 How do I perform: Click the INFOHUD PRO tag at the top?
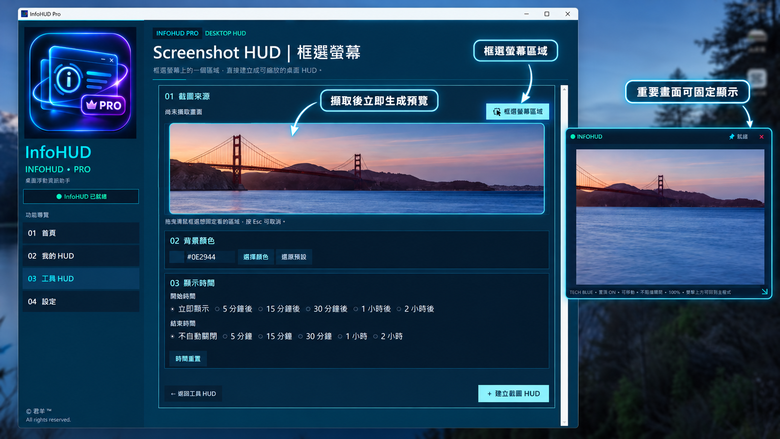tap(177, 33)
